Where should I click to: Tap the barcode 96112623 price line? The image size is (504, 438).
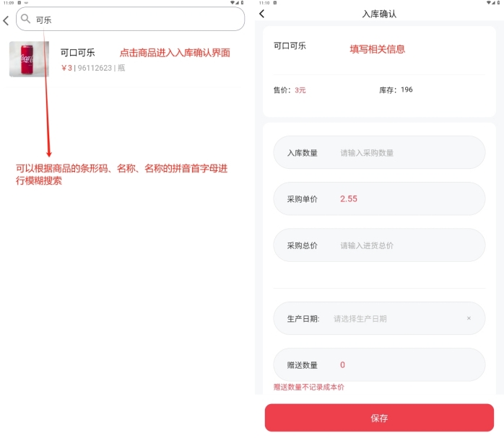(93, 69)
